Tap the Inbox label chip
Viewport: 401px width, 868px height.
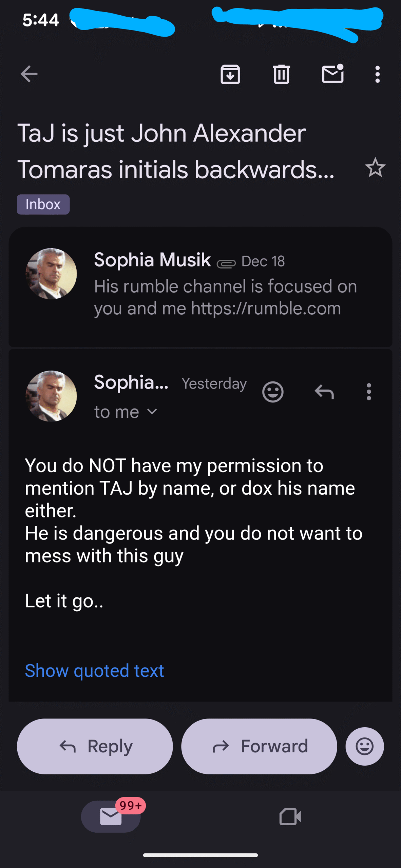coord(43,204)
